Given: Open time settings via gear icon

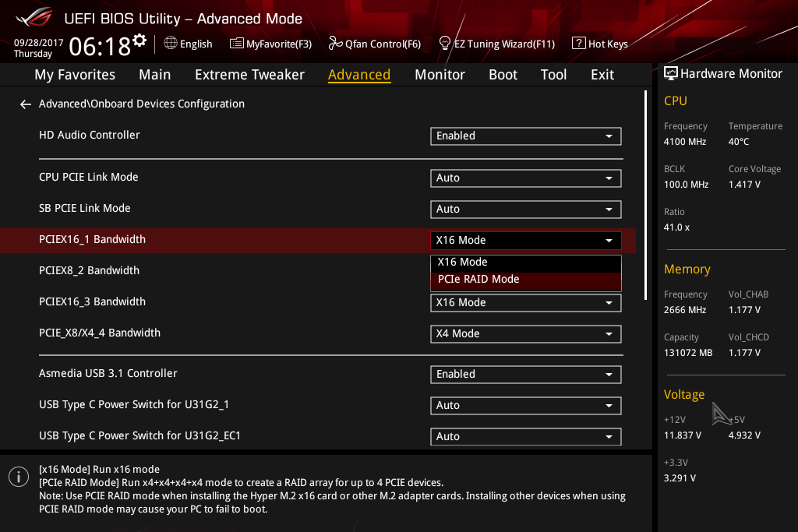Looking at the screenshot, I should [x=139, y=41].
